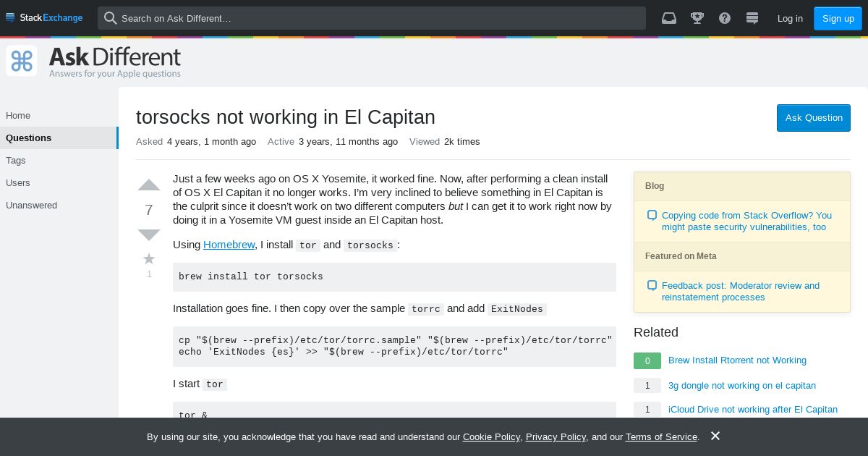Screen dimensions: 868x456
Task: Click the inline 'ExitNodes' code tag
Action: [x=517, y=309]
